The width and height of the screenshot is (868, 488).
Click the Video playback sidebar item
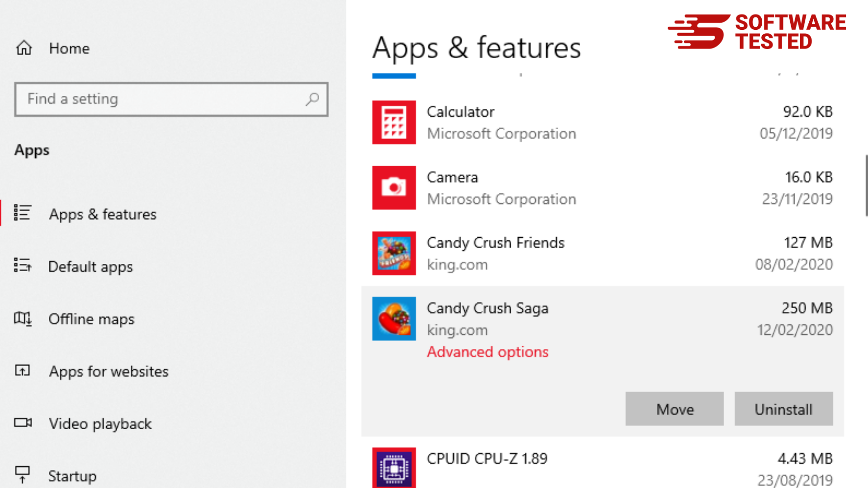click(100, 424)
